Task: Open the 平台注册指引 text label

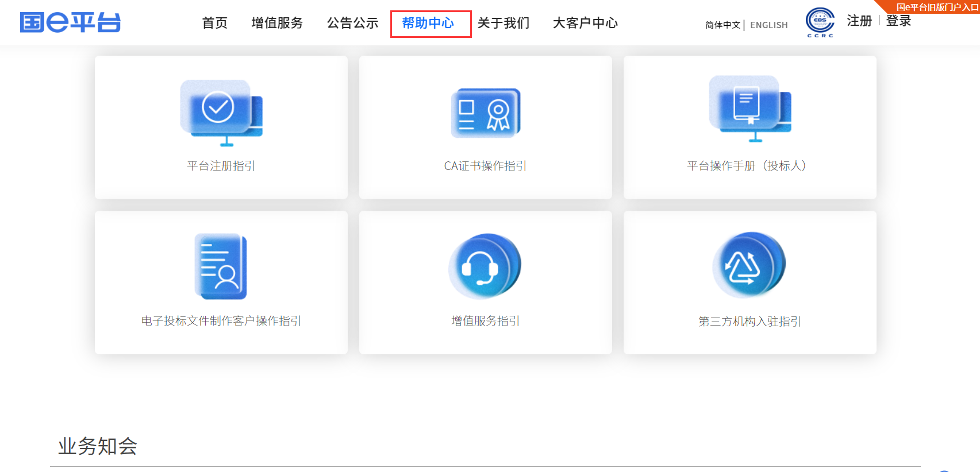Action: 221,166
